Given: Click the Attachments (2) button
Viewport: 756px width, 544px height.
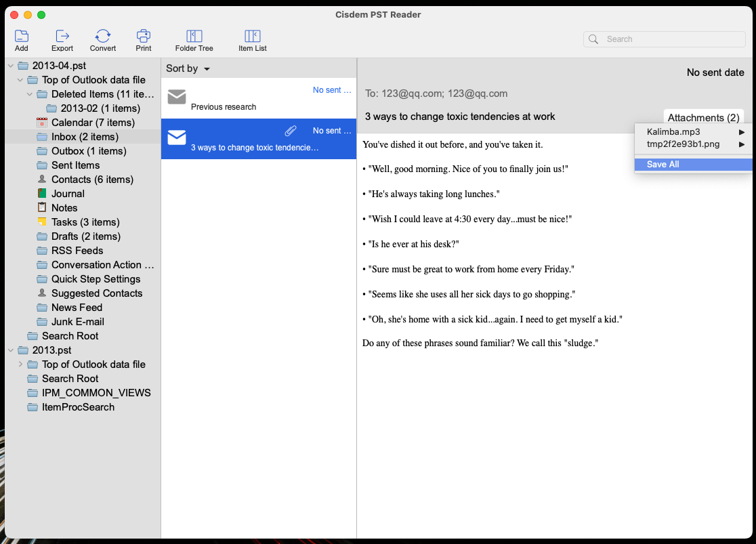Looking at the screenshot, I should click(703, 117).
